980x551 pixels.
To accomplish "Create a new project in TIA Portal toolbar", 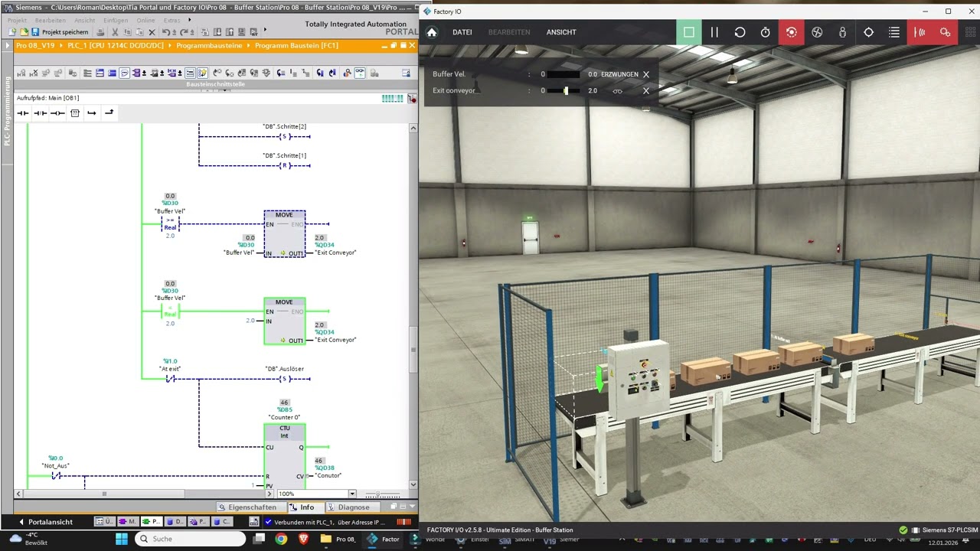I will pos(13,32).
